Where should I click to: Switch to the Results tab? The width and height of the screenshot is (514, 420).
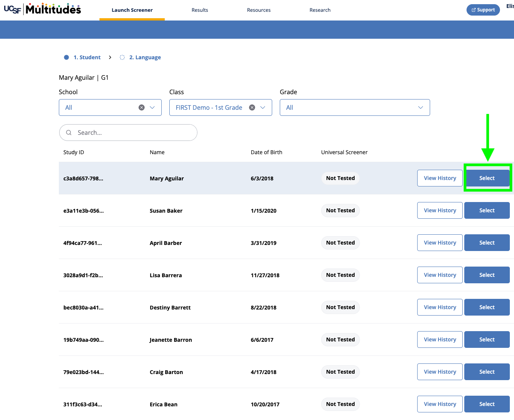click(200, 10)
